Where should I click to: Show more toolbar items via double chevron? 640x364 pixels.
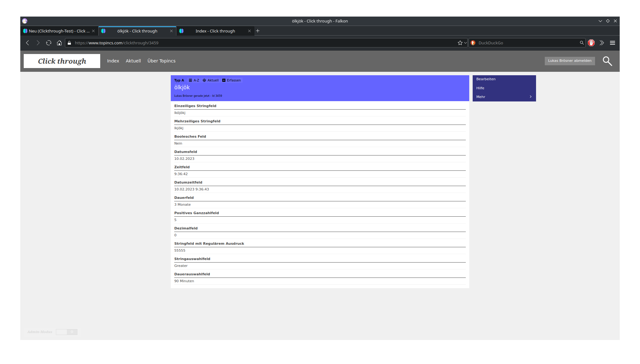coord(602,43)
